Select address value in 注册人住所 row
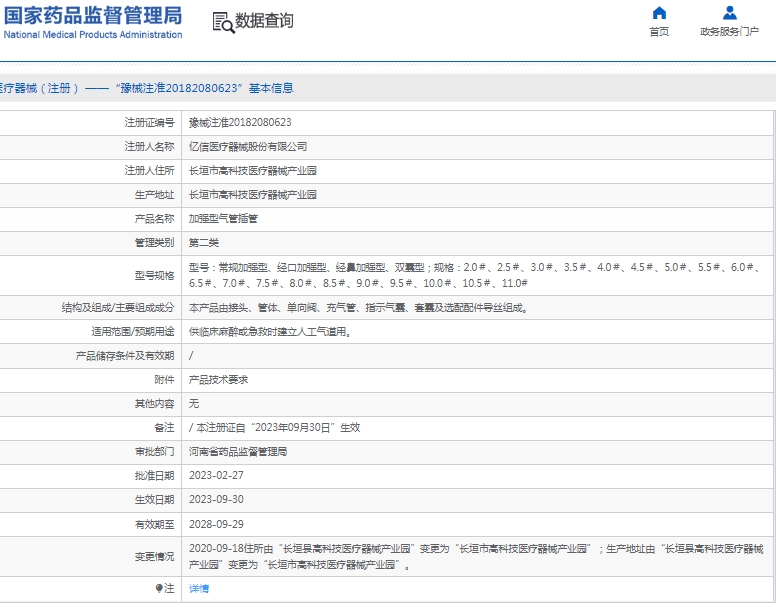This screenshot has width=776, height=607. 252,171
